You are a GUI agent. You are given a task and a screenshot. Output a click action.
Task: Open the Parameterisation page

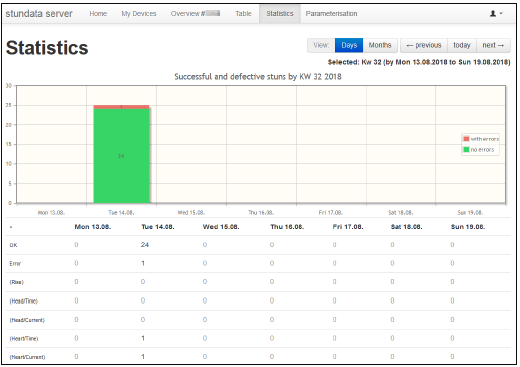click(331, 14)
